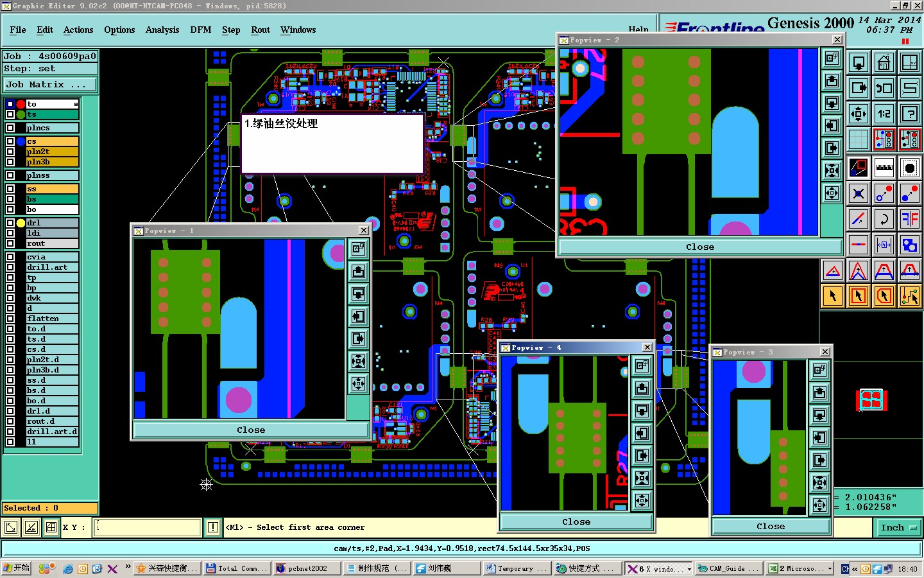The height and width of the screenshot is (578, 924).
Task: Click the yellow color dot of layer drl
Action: pos(21,223)
